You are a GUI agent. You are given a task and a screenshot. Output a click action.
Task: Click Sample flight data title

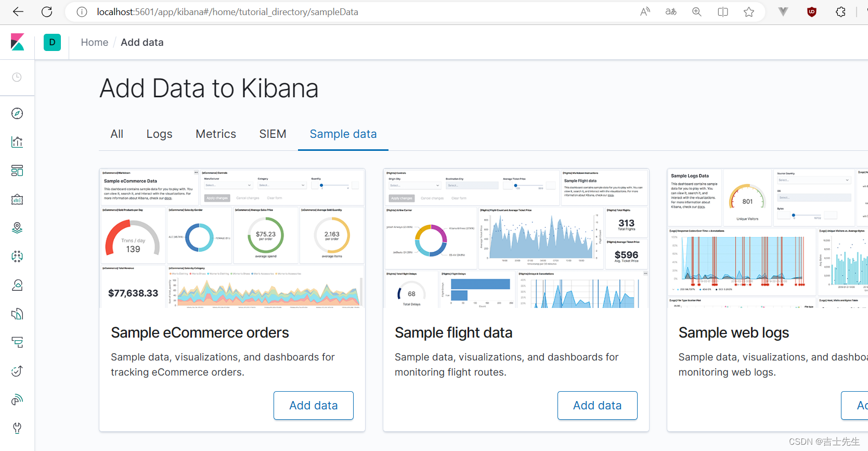454,333
